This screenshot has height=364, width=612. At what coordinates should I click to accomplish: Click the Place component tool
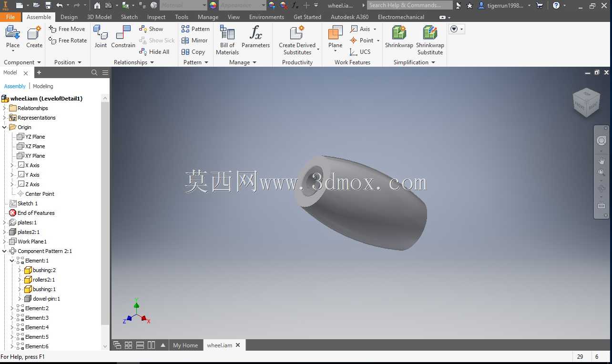(13, 38)
